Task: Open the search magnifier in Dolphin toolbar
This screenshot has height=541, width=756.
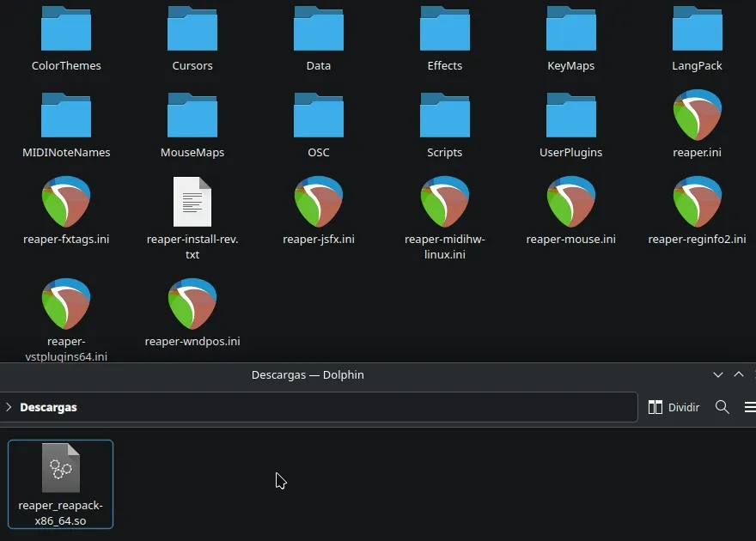Action: click(x=722, y=407)
